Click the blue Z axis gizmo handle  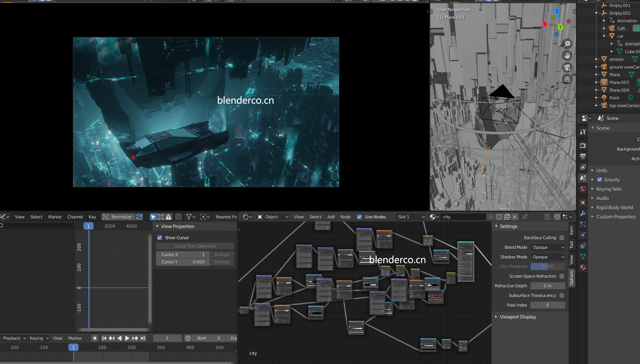tap(557, 11)
